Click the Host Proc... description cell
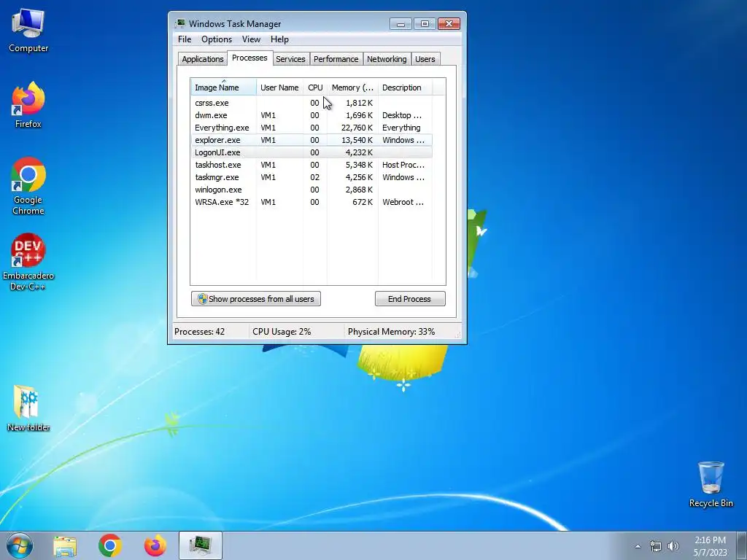747x560 pixels. [403, 165]
